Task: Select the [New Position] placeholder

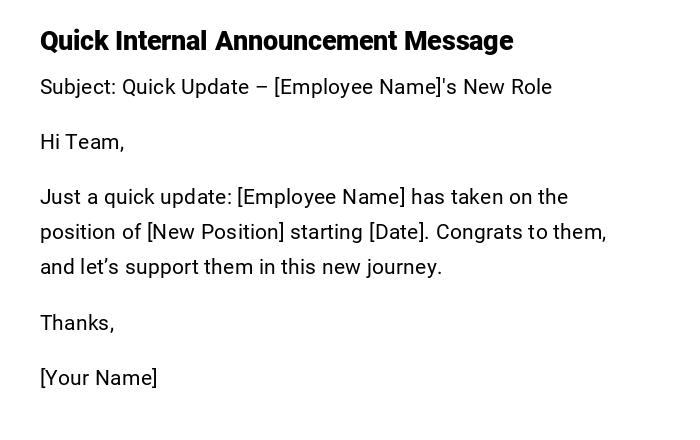Action: pos(216,232)
